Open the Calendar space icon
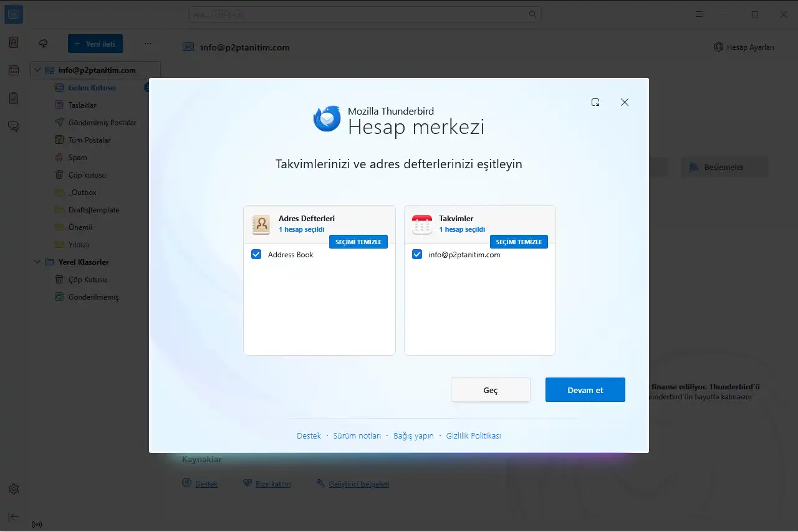The image size is (798, 532). [14, 70]
